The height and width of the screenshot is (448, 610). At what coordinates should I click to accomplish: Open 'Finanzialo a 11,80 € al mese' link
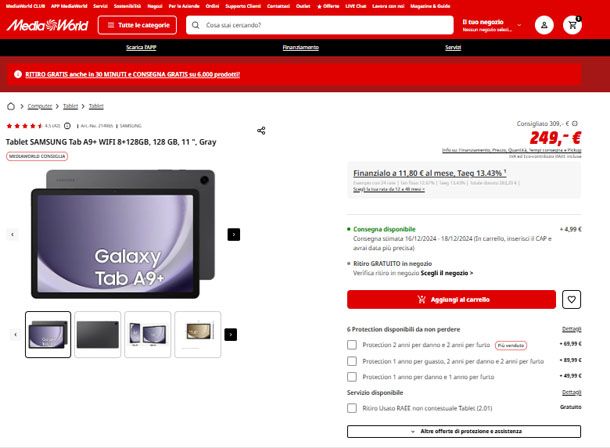[429, 173]
